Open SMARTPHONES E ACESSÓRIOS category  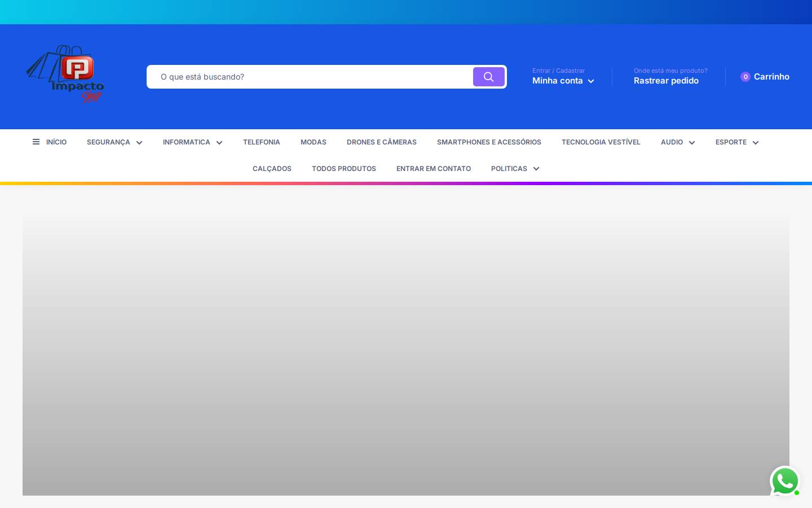pyautogui.click(x=489, y=142)
